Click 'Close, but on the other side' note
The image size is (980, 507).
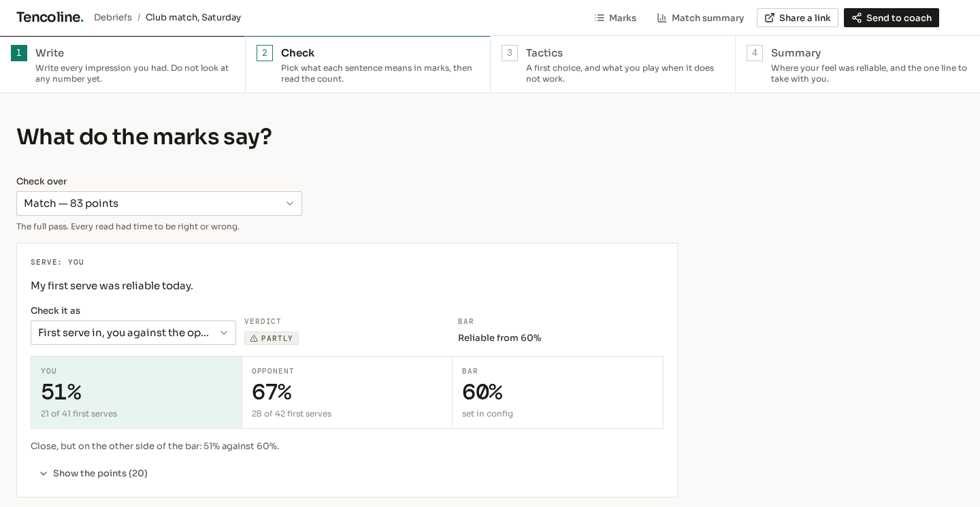(x=155, y=446)
